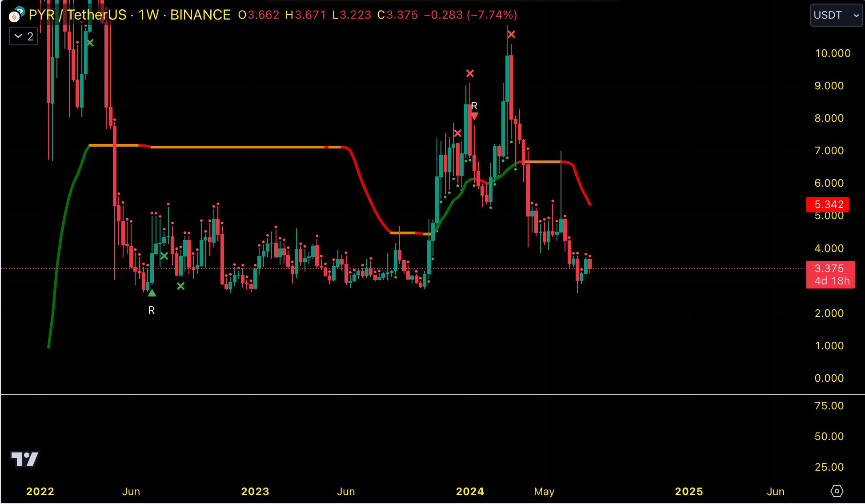
Task: Click the 2023 label on time axis
Action: pos(255,492)
